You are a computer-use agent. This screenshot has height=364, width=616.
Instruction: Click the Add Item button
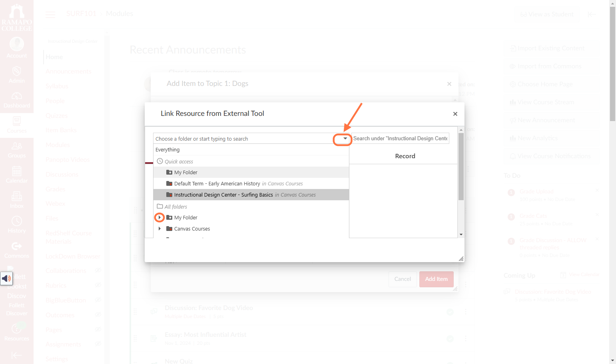click(436, 279)
